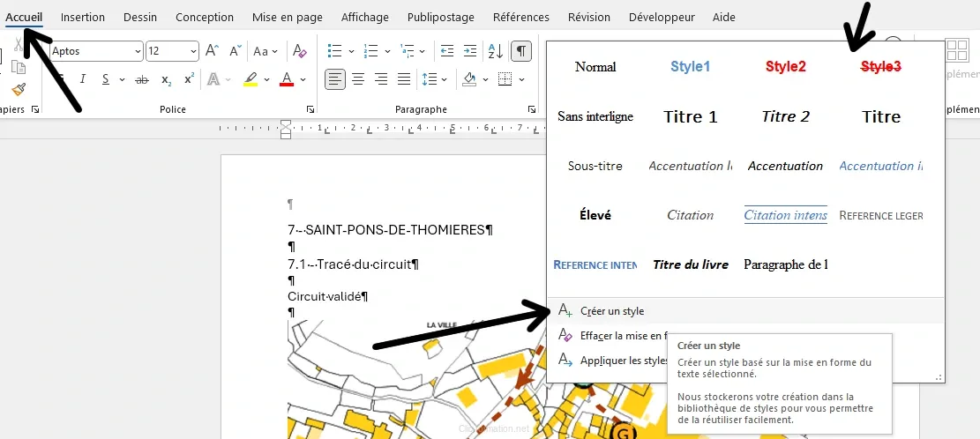Image resolution: width=980 pixels, height=439 pixels.
Task: Apply red font color
Action: [287, 79]
